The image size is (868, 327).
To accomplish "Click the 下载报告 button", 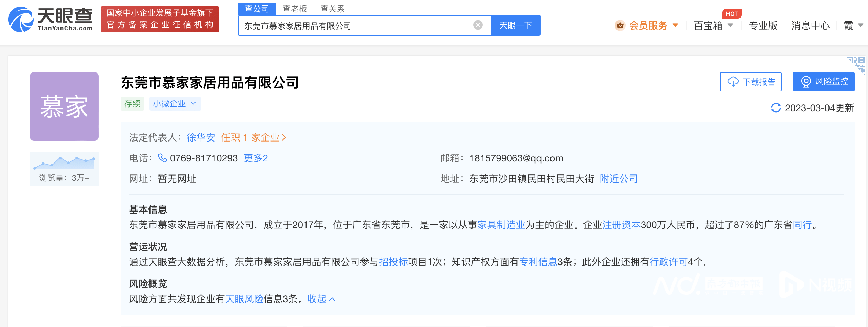I will [x=751, y=82].
